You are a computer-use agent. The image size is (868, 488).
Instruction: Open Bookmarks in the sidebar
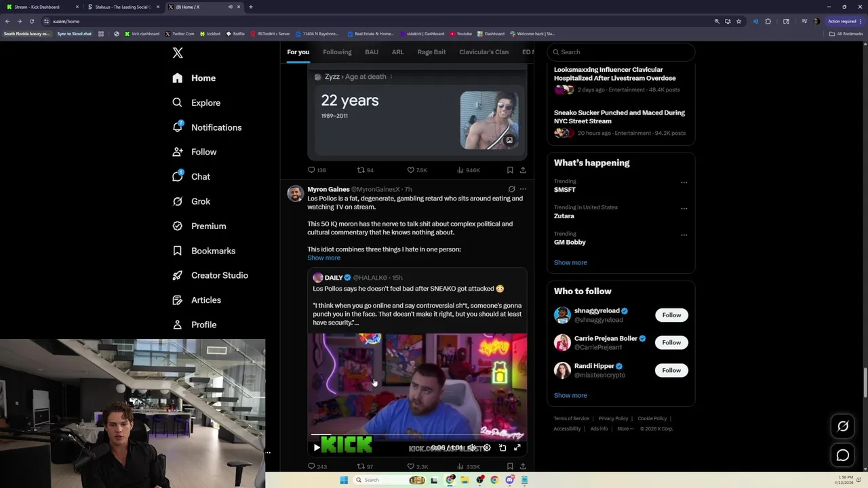click(x=203, y=251)
